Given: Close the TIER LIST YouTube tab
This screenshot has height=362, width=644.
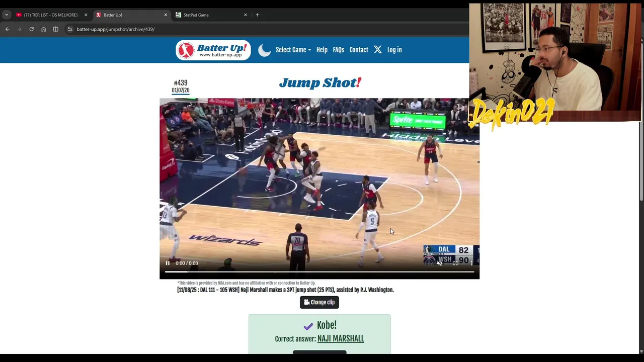Looking at the screenshot, I should tap(86, 15).
